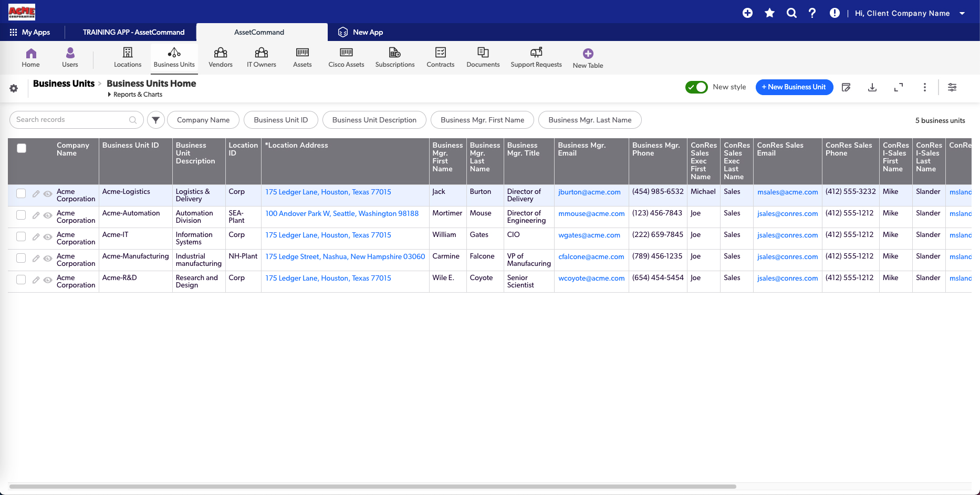Edit Acme-R&D row with pencil icon
This screenshot has height=495, width=980.
36,280
